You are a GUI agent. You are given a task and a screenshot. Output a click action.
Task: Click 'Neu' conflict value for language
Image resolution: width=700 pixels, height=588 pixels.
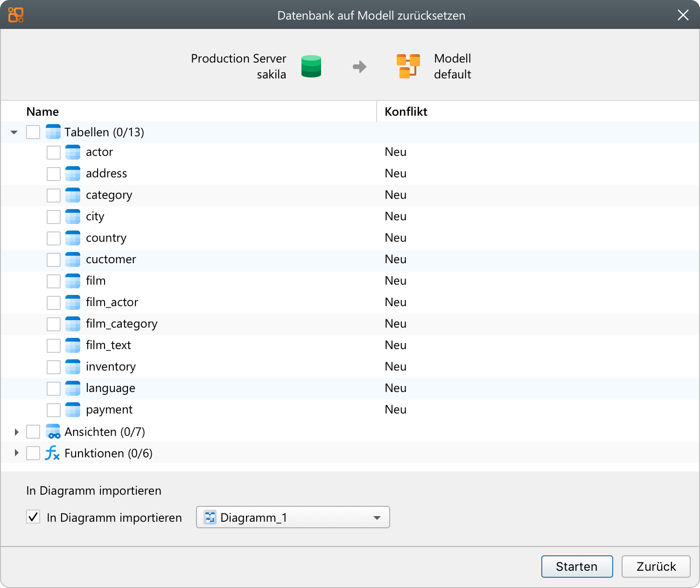[x=396, y=388]
